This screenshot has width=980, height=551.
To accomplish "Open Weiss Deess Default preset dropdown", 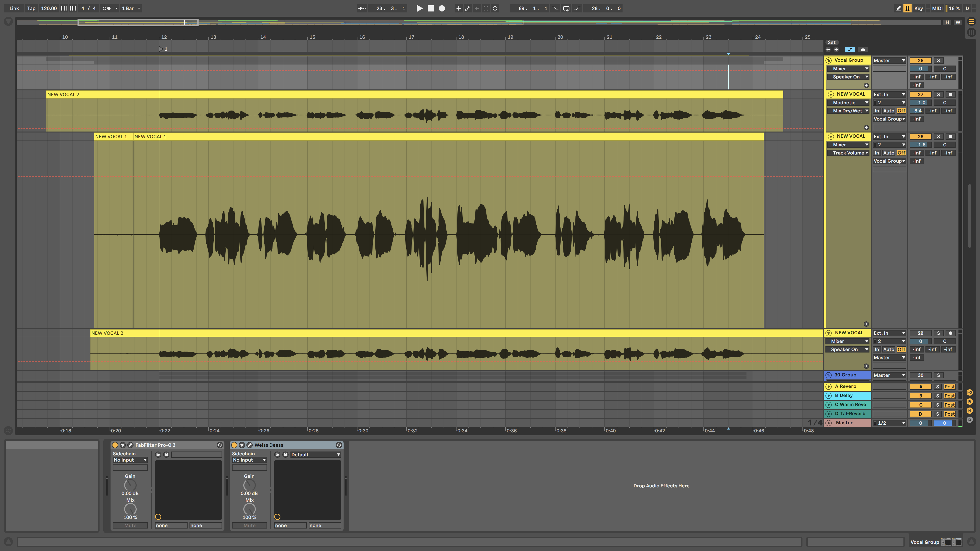I will (x=315, y=454).
